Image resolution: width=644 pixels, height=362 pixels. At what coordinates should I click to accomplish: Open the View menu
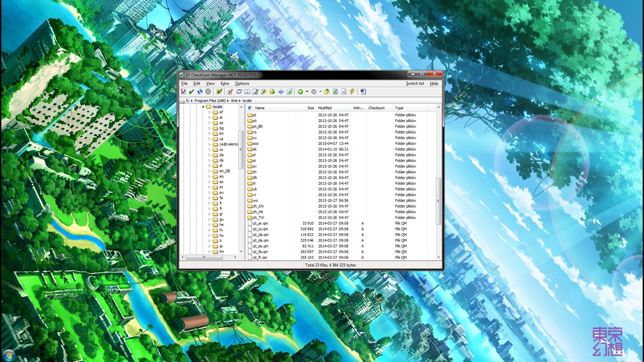[x=210, y=83]
